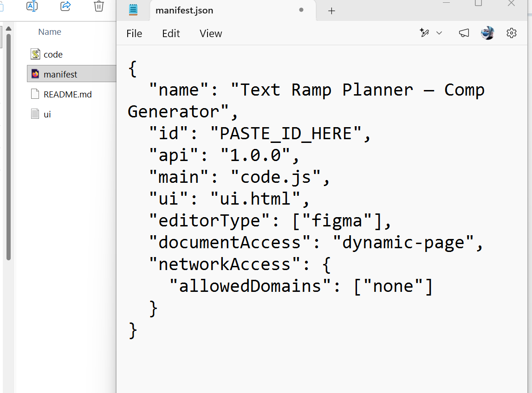This screenshot has height=393, width=532.
Task: Close the Notepad window
Action: (x=511, y=3)
